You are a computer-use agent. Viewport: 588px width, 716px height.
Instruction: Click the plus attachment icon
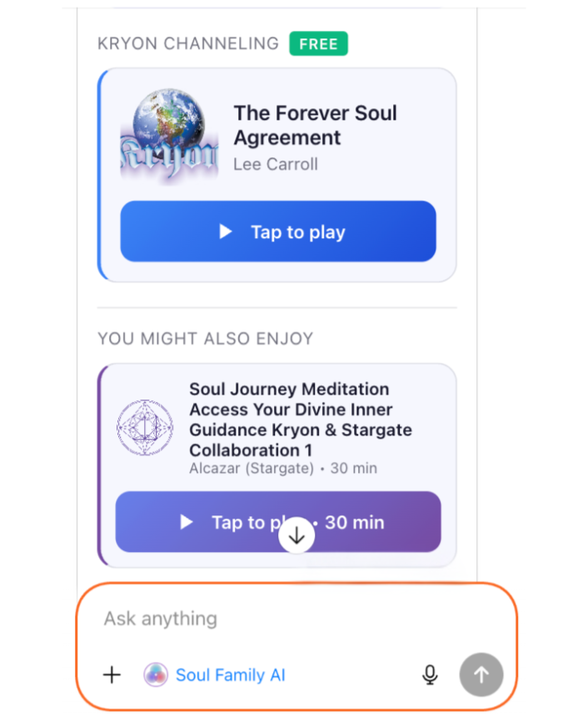pyautogui.click(x=112, y=674)
